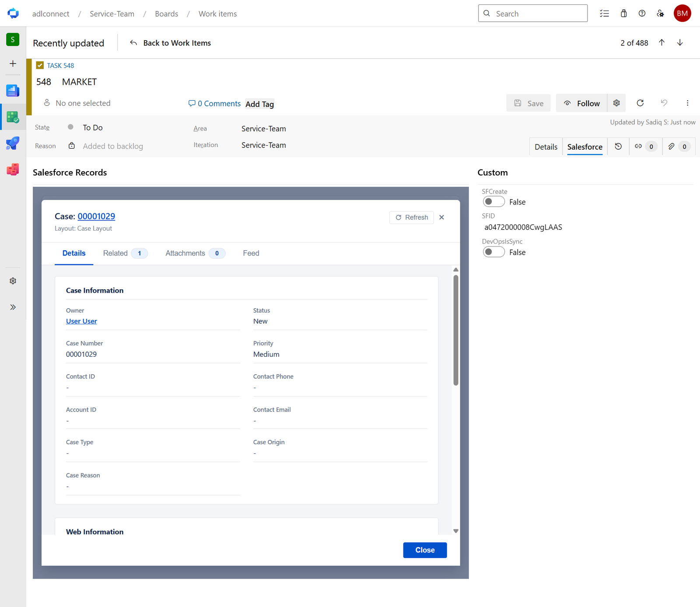The width and height of the screenshot is (700, 607).
Task: Click the case panel scrollbar thumb
Action: 455,330
